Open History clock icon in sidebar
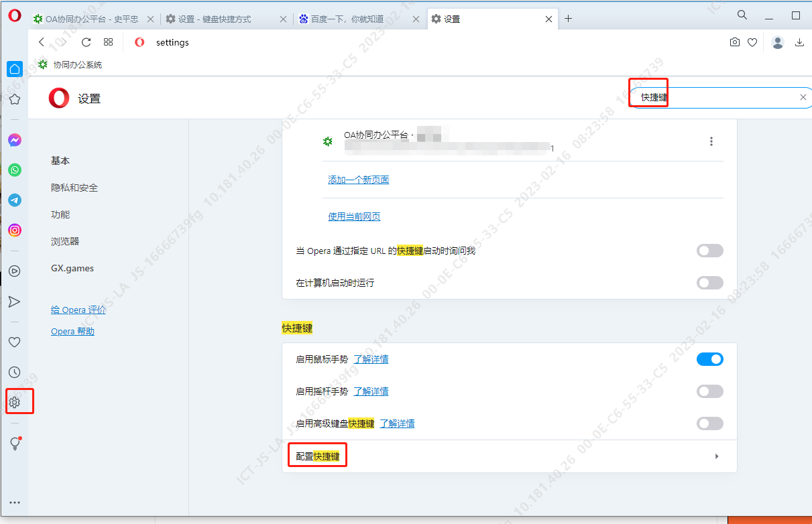Screen dimensions: 812x524 pyautogui.click(x=14, y=372)
